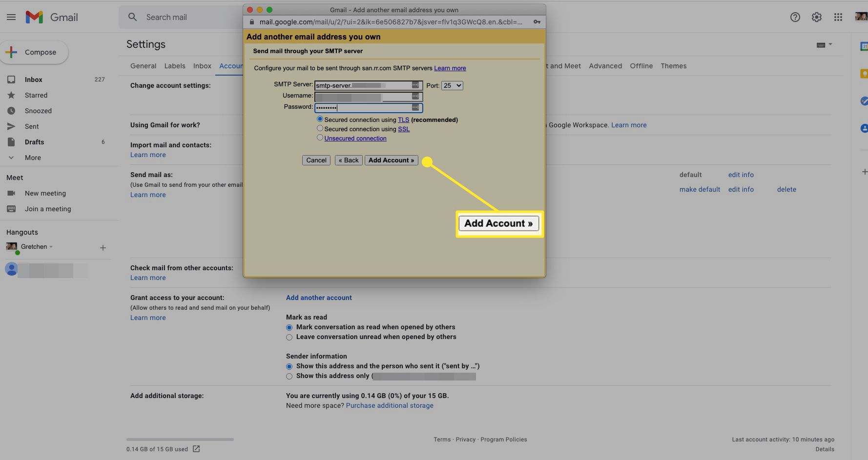
Task: Click the Password input field
Action: click(369, 108)
